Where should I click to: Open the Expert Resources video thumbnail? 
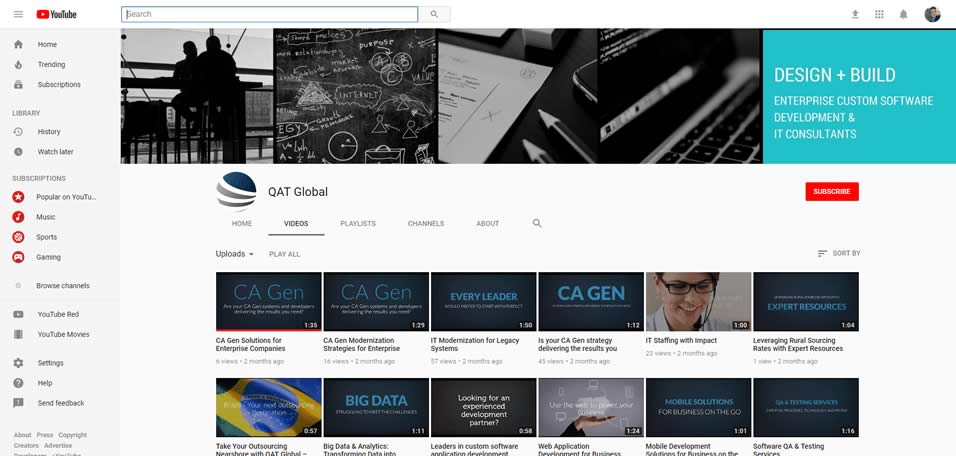[806, 302]
